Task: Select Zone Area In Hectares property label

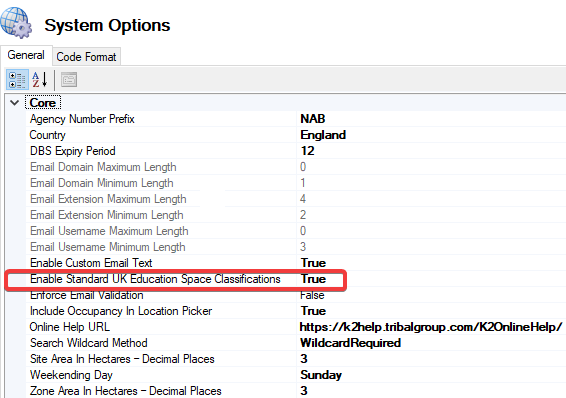Action: (x=126, y=391)
